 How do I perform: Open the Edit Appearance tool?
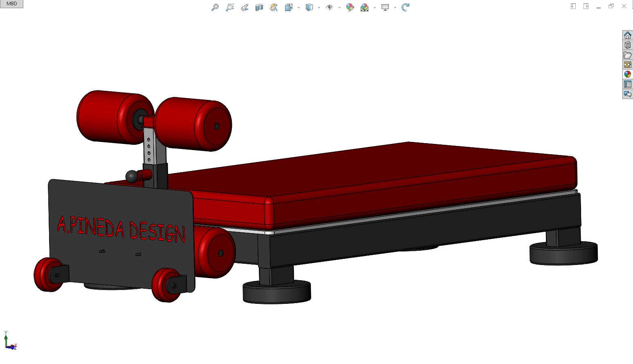click(x=350, y=7)
